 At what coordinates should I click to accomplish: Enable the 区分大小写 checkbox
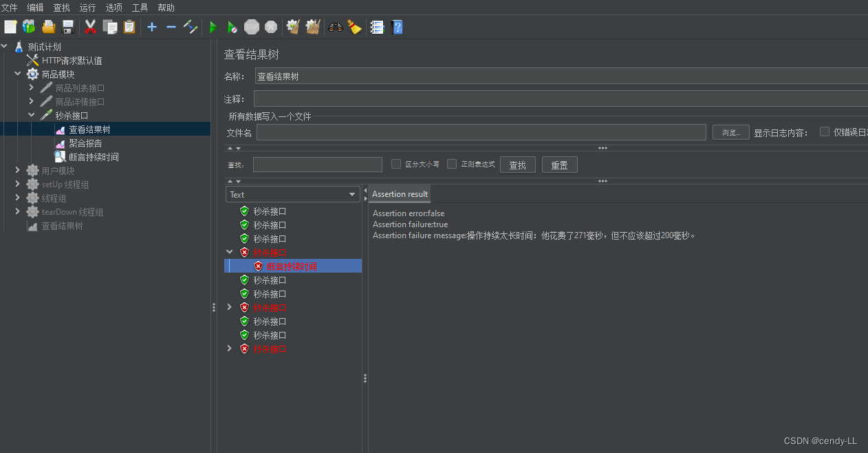coord(396,164)
